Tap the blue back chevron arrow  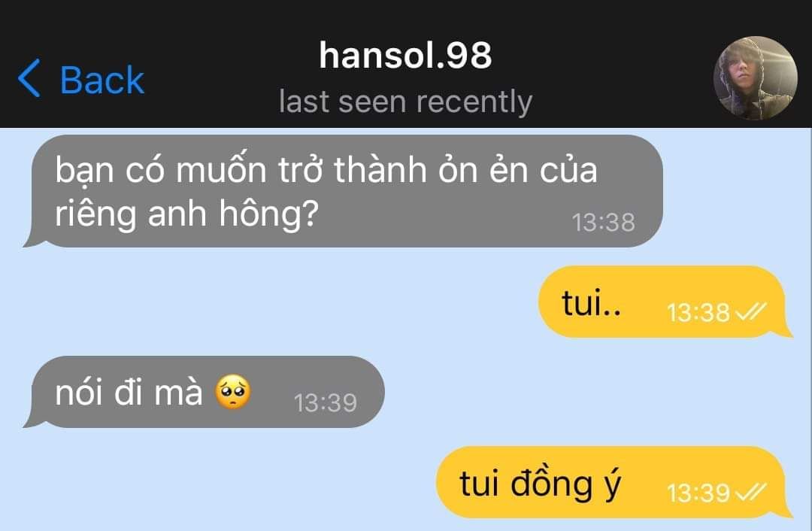(x=29, y=78)
